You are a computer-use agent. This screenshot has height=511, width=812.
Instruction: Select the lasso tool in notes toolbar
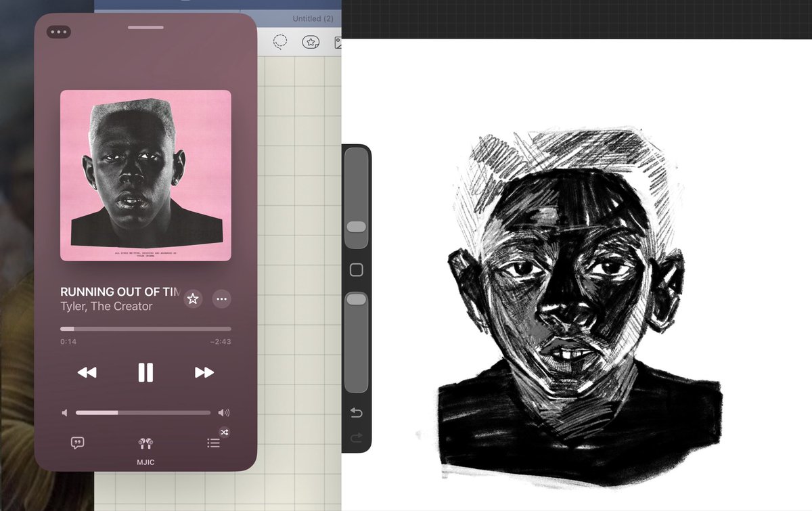pyautogui.click(x=280, y=42)
